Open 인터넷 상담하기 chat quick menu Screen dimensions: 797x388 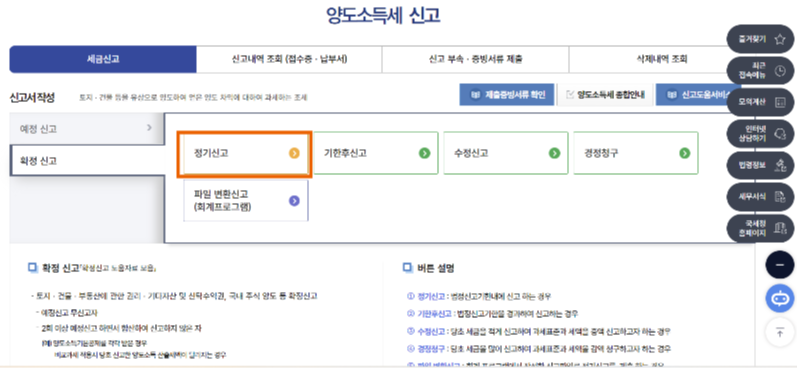(x=760, y=134)
